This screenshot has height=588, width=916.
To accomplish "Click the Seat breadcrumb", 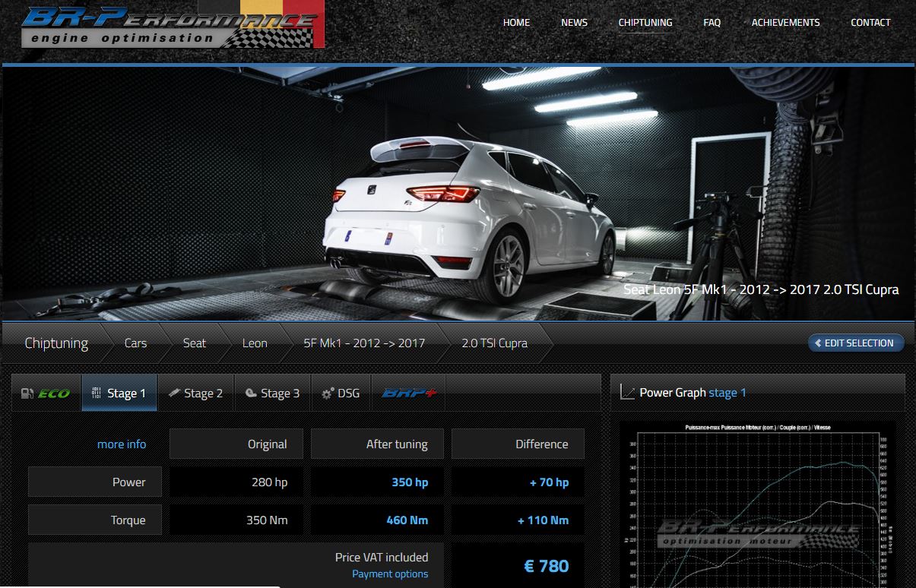I will point(195,343).
